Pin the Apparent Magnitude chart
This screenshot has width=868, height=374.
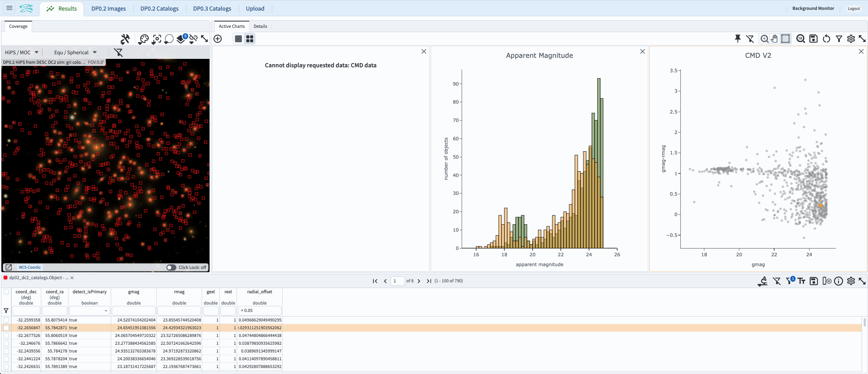pos(737,39)
